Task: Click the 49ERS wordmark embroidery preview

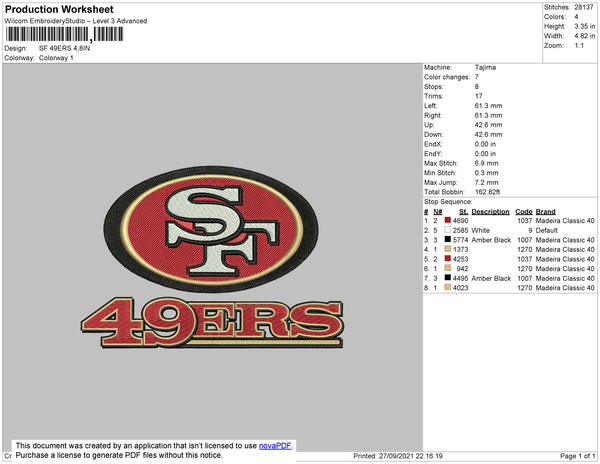Action: 212,322
